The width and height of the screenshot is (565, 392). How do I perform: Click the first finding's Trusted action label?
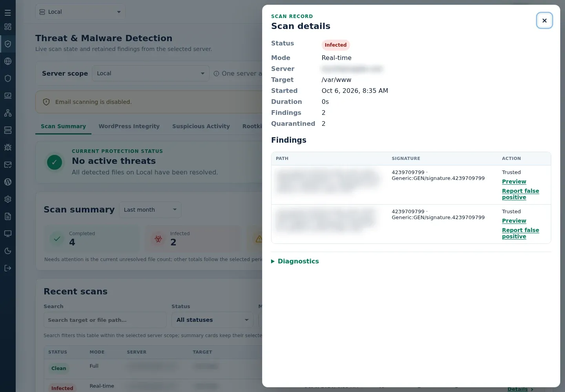click(x=511, y=172)
